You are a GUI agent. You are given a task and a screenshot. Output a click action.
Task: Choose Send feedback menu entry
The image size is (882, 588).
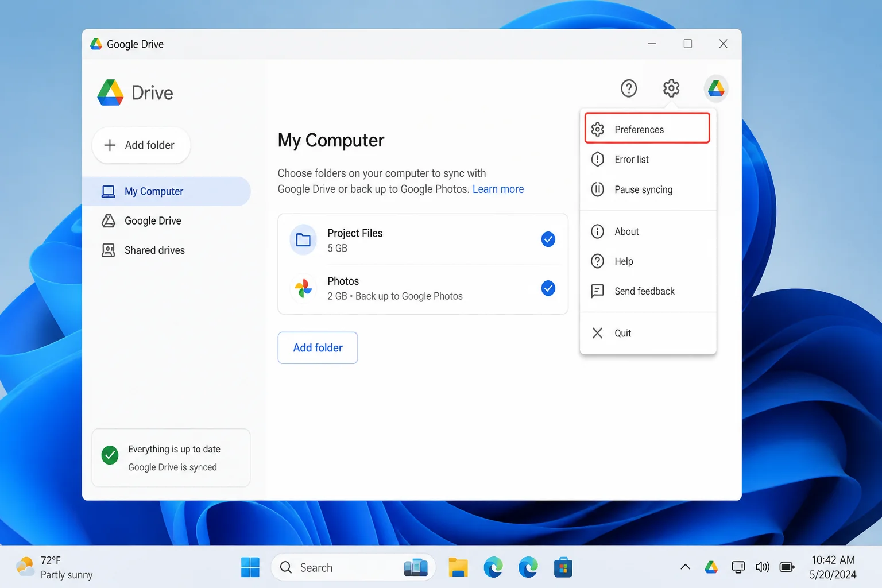pos(647,291)
